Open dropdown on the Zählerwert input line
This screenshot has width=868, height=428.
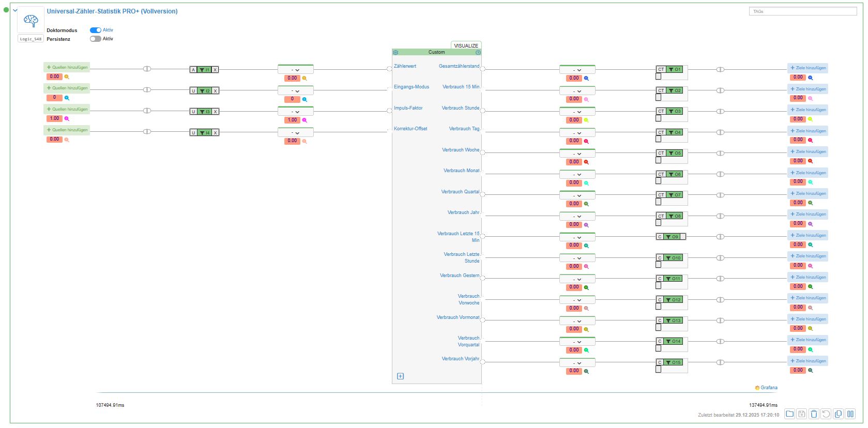pos(295,70)
